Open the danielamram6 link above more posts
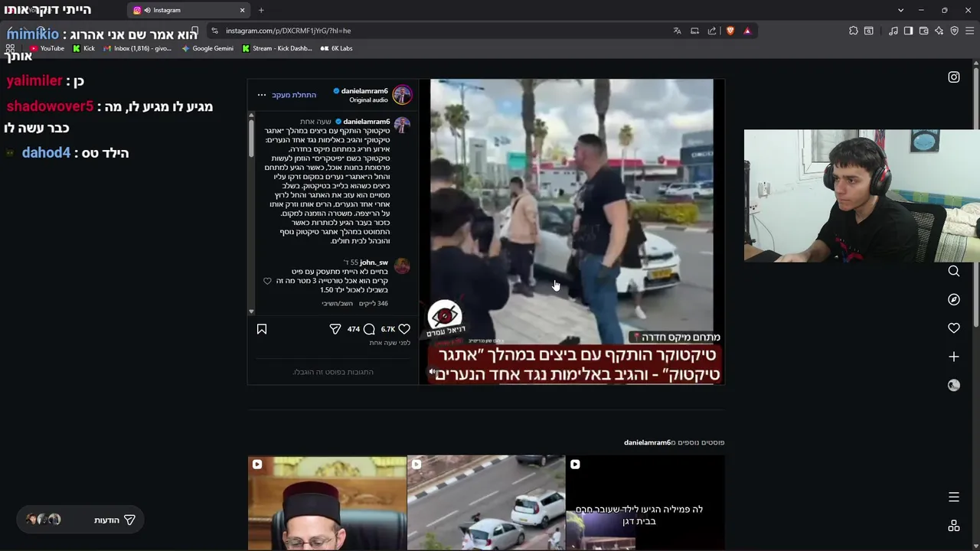Viewport: 980px width, 551px height. pos(647,442)
